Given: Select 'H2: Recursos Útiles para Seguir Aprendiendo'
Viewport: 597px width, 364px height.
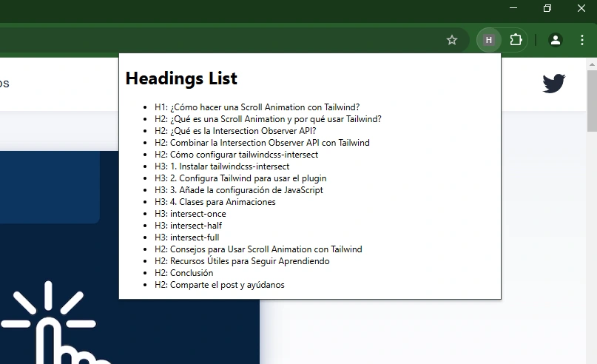Looking at the screenshot, I should click(242, 261).
